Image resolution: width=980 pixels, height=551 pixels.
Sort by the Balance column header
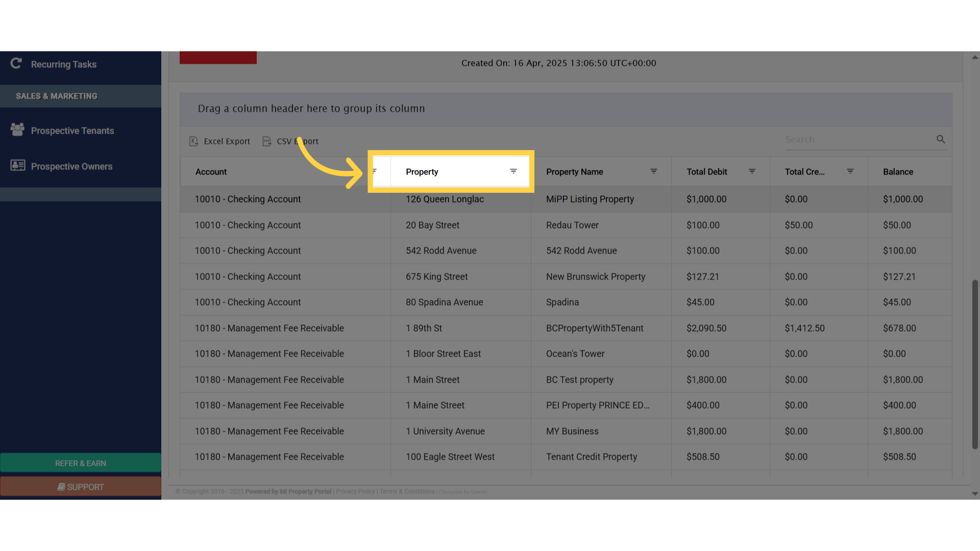[x=898, y=172]
